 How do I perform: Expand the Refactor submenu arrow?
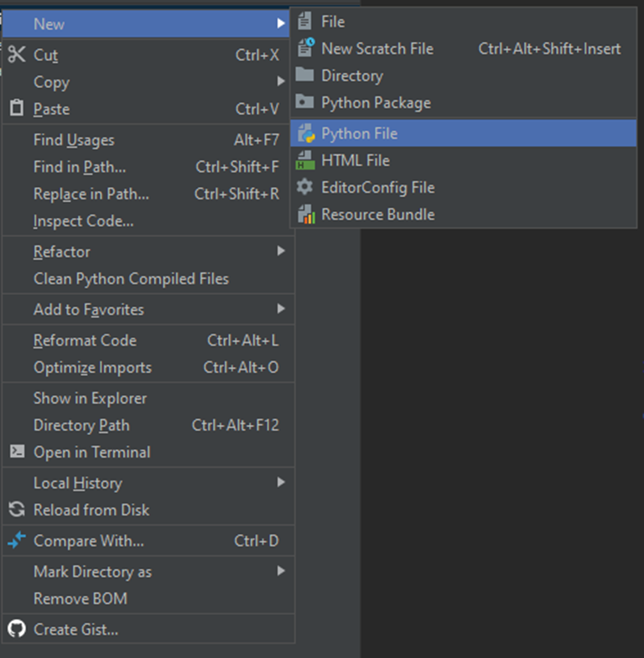coord(281,251)
